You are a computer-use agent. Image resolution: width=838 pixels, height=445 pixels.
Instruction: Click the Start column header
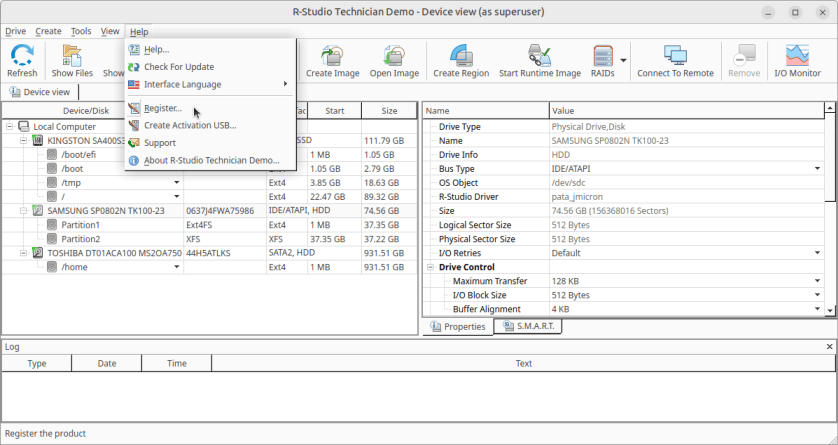(x=335, y=111)
